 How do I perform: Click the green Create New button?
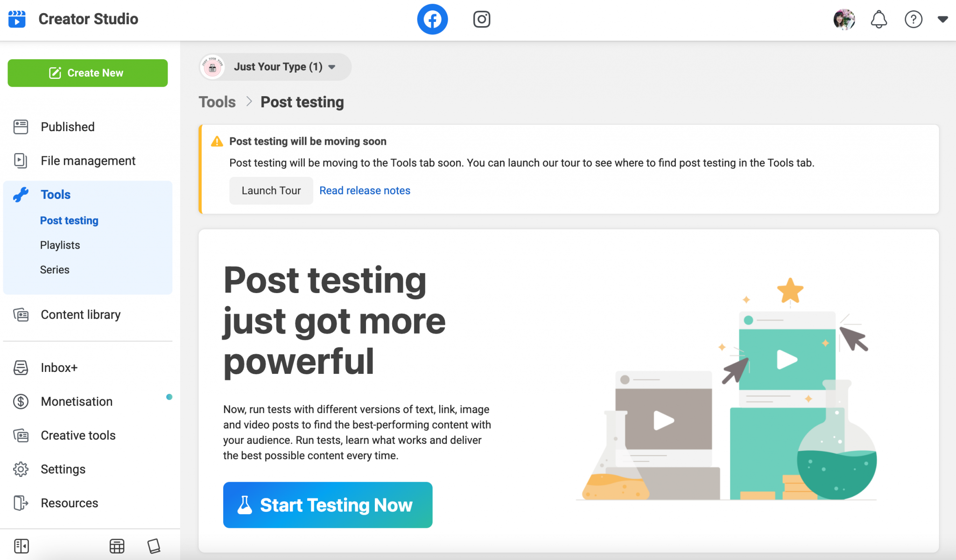point(88,73)
